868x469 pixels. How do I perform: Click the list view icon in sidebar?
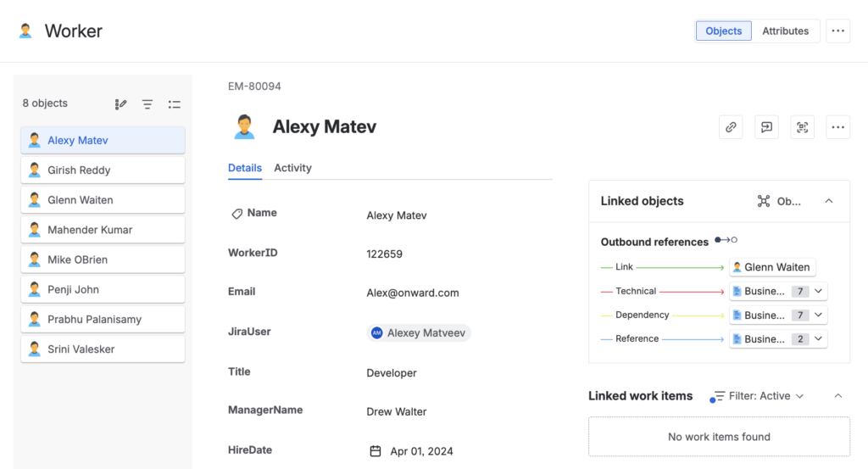(175, 104)
